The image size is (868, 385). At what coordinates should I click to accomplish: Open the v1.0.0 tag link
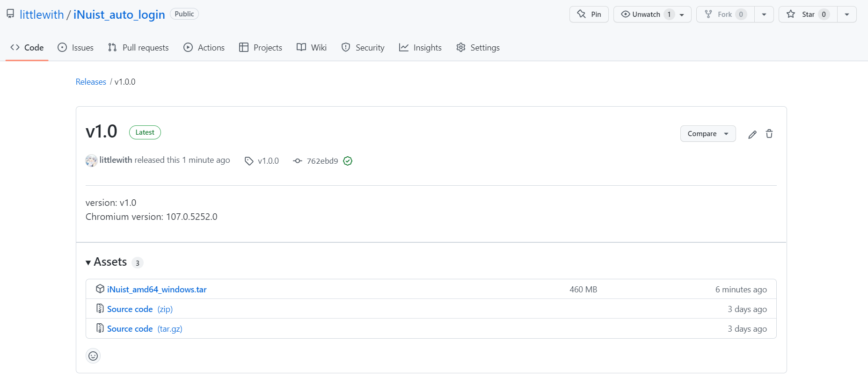pyautogui.click(x=268, y=161)
